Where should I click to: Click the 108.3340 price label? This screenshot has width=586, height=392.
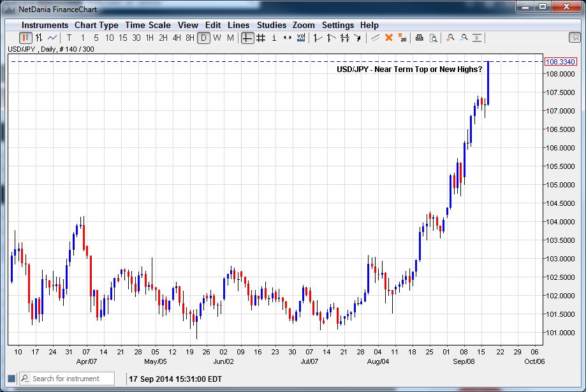[560, 62]
